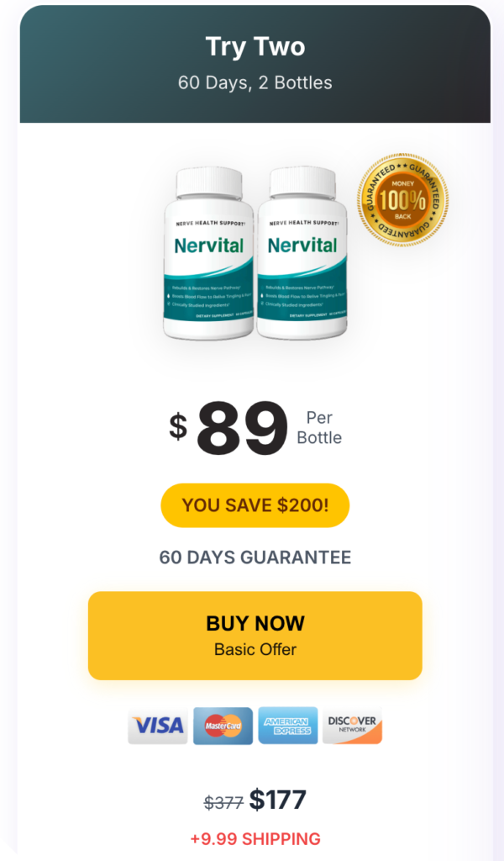The width and height of the screenshot is (504, 861).
Task: Click the +9.99 SHIPPING red text
Action: [255, 839]
